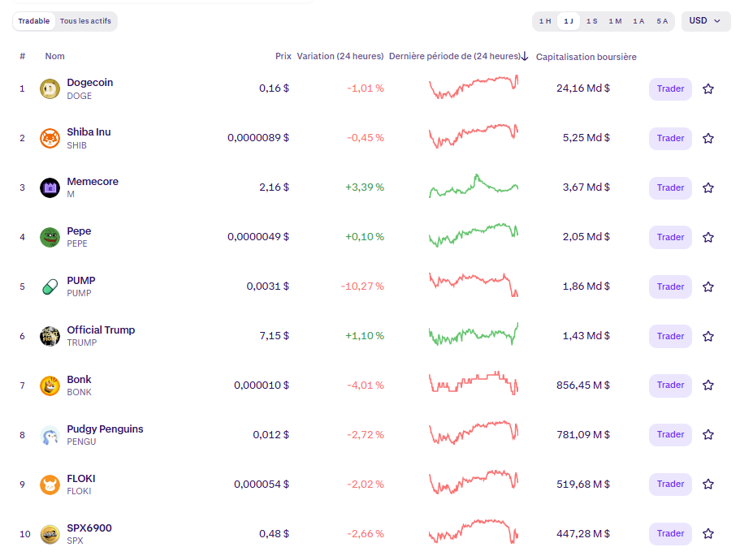Select the Shiba Inu logo icon

click(x=50, y=138)
